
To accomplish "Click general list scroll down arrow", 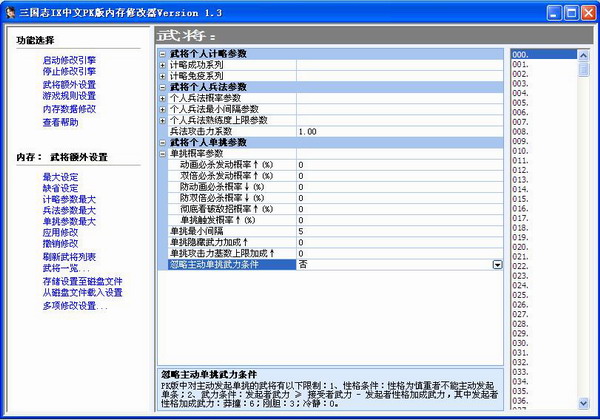I will pyautogui.click(x=583, y=403).
